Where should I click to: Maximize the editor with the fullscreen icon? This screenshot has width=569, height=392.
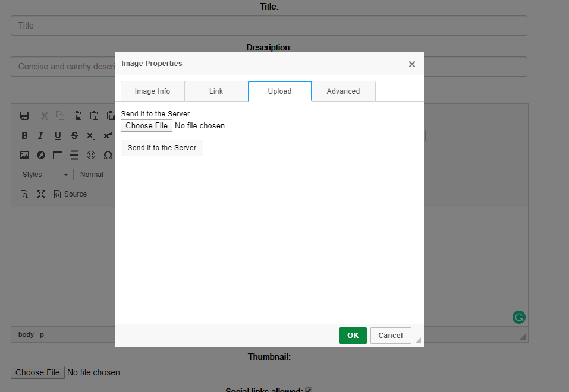point(41,194)
